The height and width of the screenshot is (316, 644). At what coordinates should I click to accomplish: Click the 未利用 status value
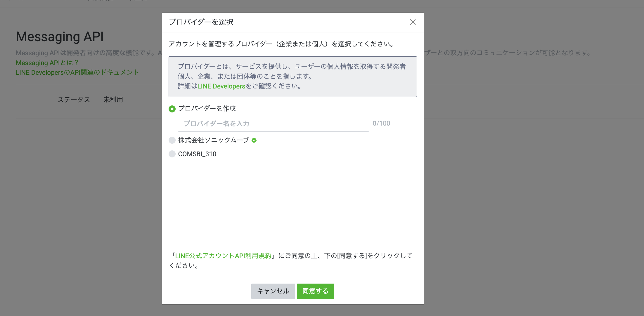(113, 100)
